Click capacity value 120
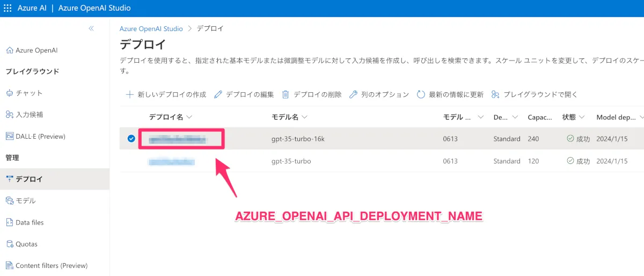This screenshot has height=276, width=644. point(533,161)
